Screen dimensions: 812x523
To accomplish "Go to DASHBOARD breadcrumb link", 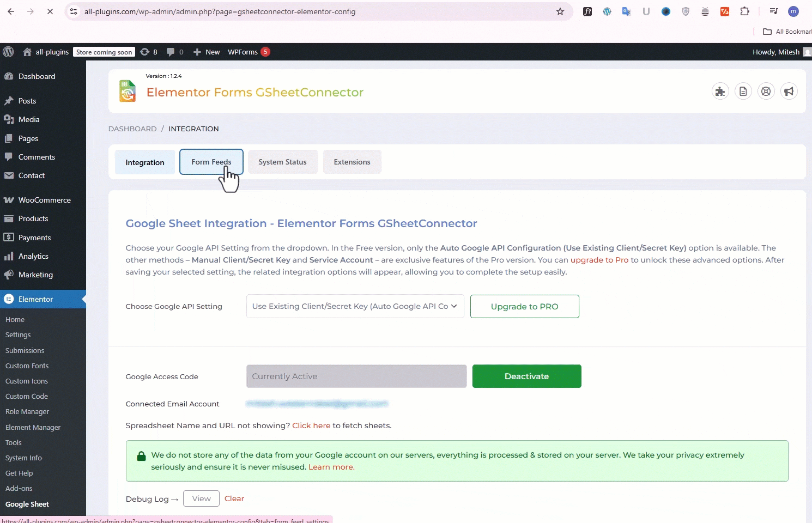I will tap(132, 129).
